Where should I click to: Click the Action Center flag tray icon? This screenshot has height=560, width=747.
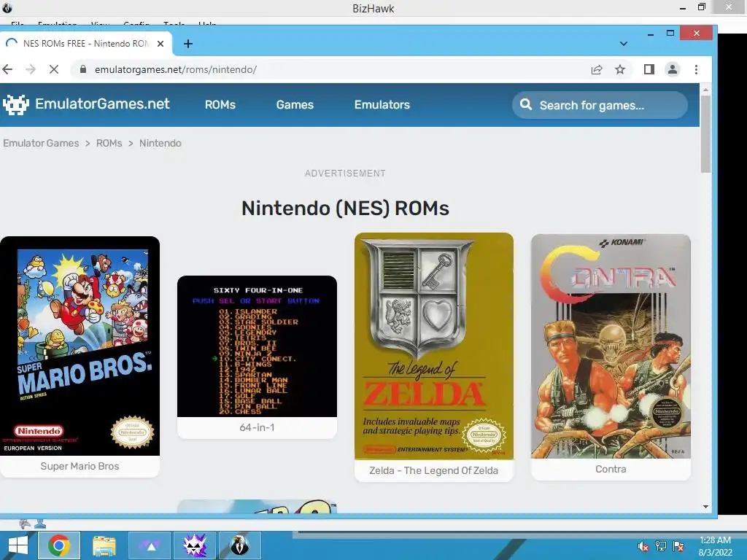coord(678,546)
